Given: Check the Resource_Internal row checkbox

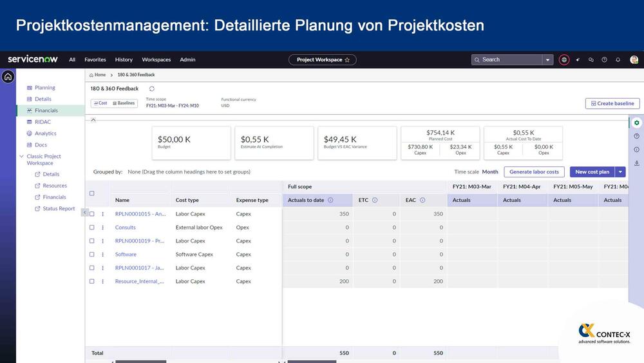Looking at the screenshot, I should (92, 282).
